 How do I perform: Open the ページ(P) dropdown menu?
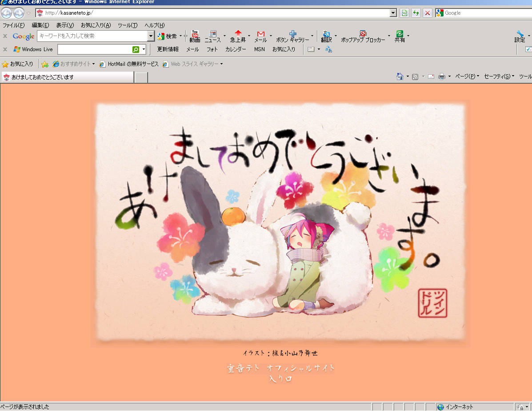click(x=467, y=77)
